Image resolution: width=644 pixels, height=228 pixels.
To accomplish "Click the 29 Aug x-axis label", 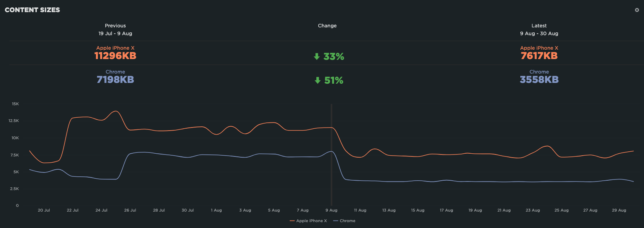I will click(619, 210).
